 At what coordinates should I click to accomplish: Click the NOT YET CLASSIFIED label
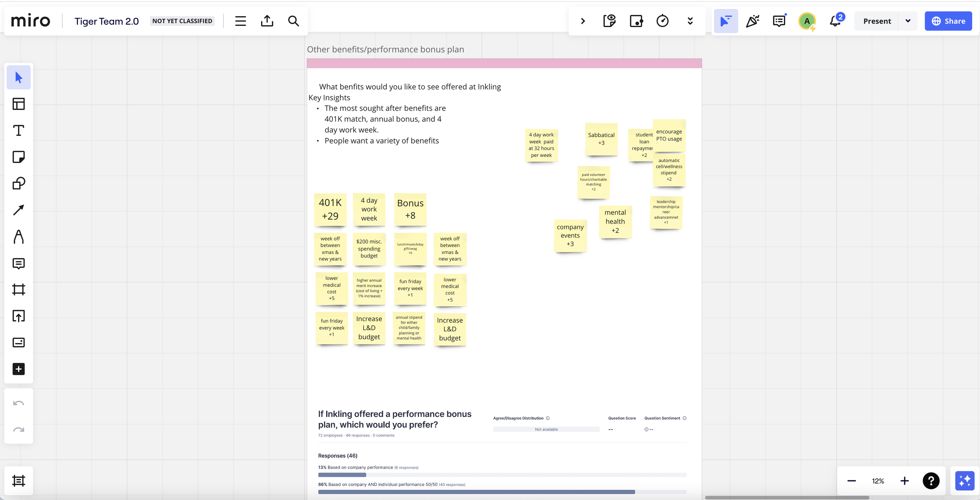click(182, 21)
